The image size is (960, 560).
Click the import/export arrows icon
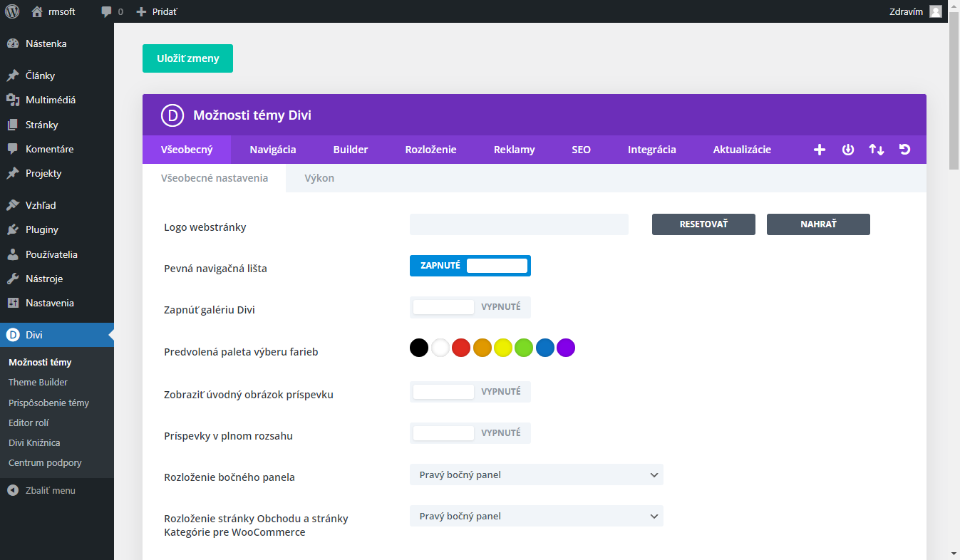pos(877,150)
